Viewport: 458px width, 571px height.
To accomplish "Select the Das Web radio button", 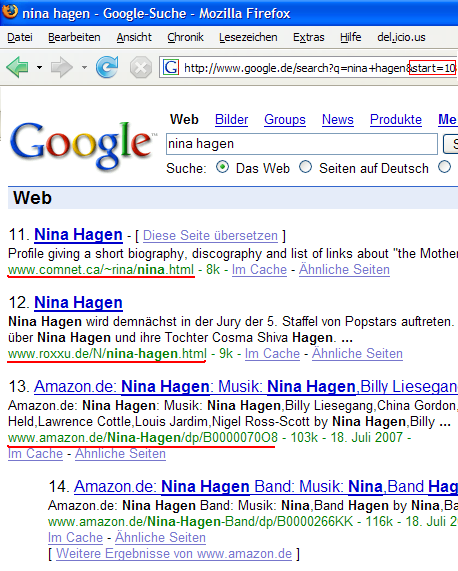I will [222, 167].
